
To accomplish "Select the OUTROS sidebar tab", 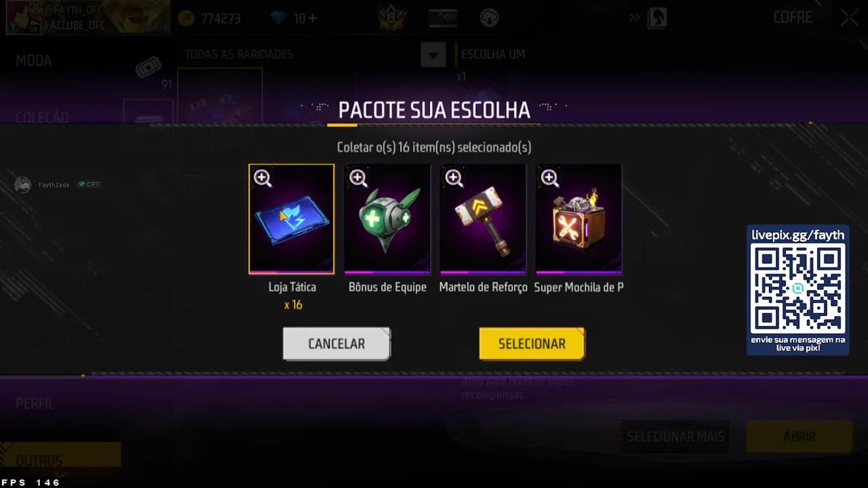I will (39, 461).
